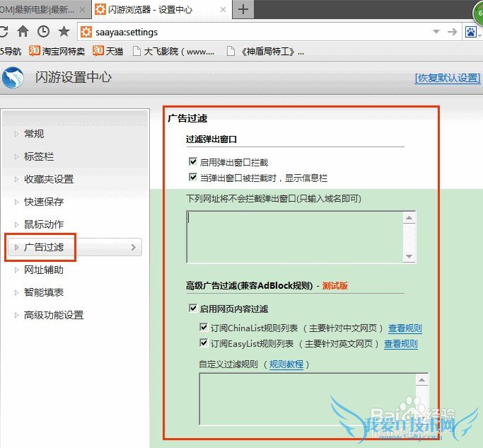Toggle 启用弹出窗口拦截 checkbox
Viewport: 483px width, 448px height.
pos(193,161)
